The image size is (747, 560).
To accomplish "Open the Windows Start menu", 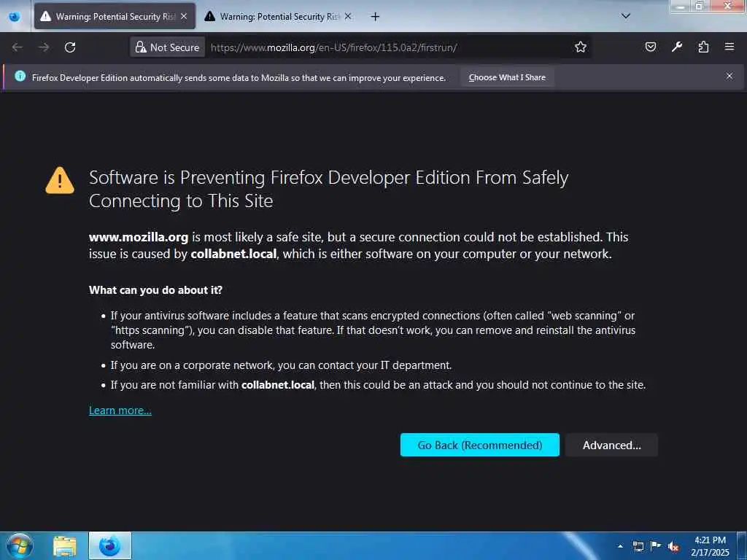I will (x=20, y=545).
